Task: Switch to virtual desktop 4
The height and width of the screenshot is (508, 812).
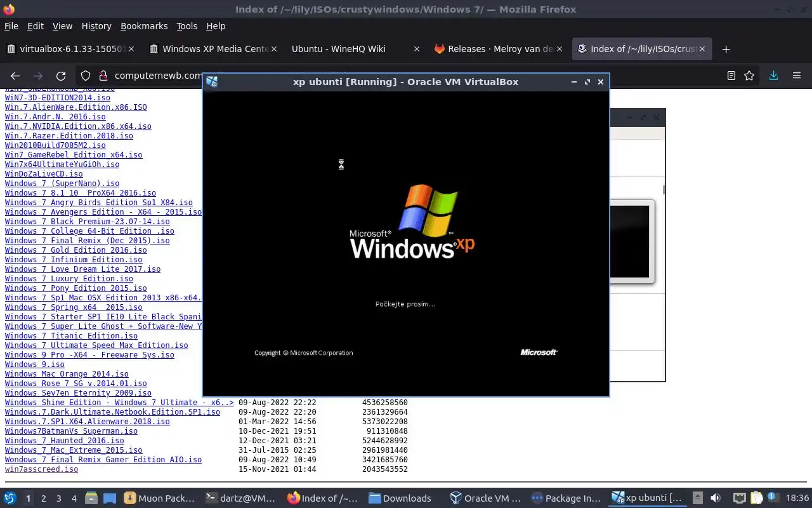Action: 74,498
